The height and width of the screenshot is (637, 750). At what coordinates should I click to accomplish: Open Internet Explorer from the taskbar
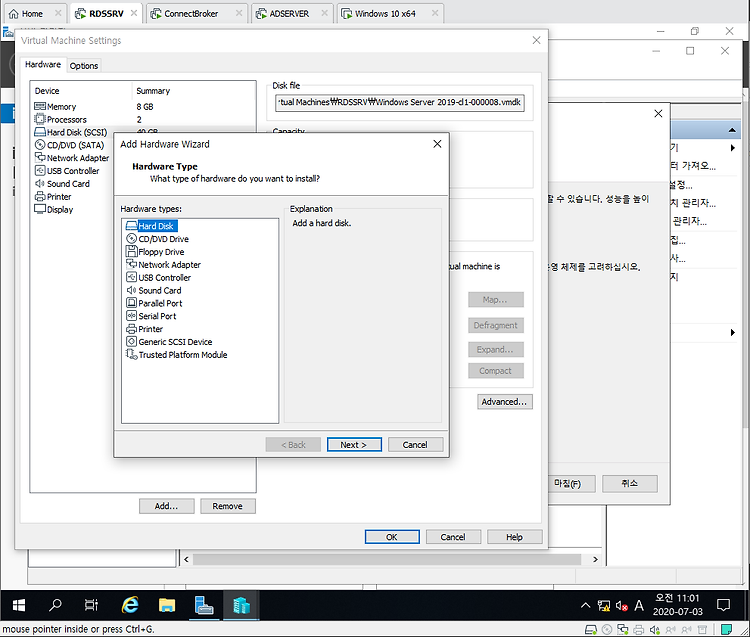130,605
